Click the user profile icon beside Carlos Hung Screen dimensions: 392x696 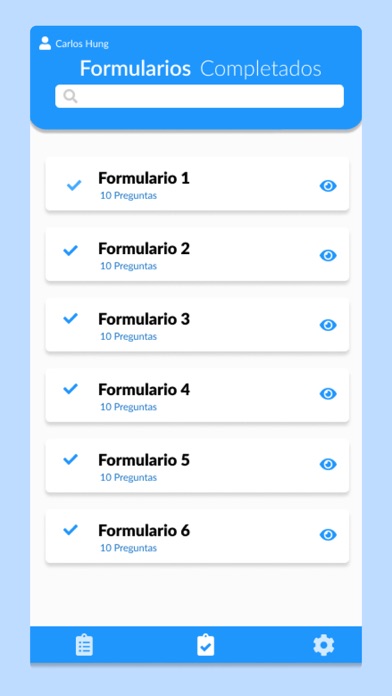point(45,43)
